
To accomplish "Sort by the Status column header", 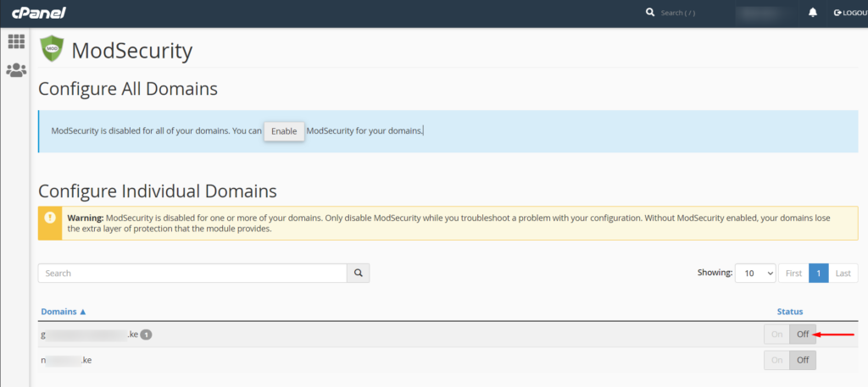I will (x=790, y=312).
